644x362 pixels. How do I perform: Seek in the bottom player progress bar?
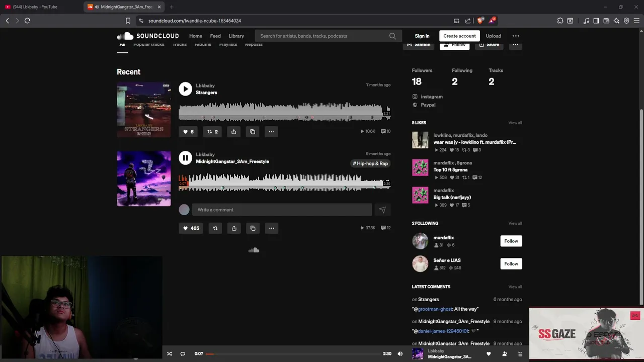pyautogui.click(x=292, y=354)
